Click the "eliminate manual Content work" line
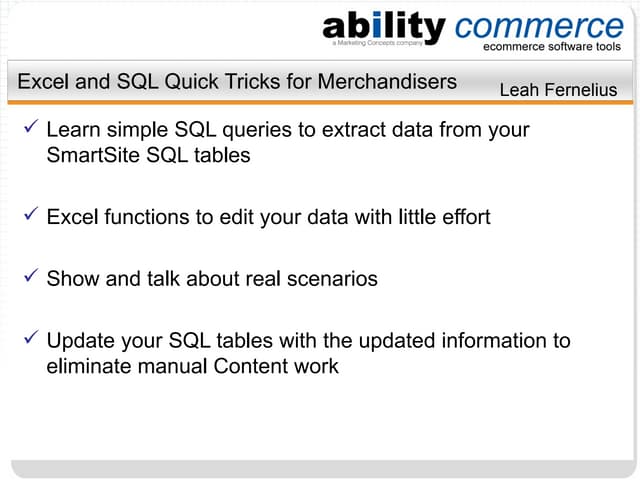The width and height of the screenshot is (640, 480). coord(192,366)
